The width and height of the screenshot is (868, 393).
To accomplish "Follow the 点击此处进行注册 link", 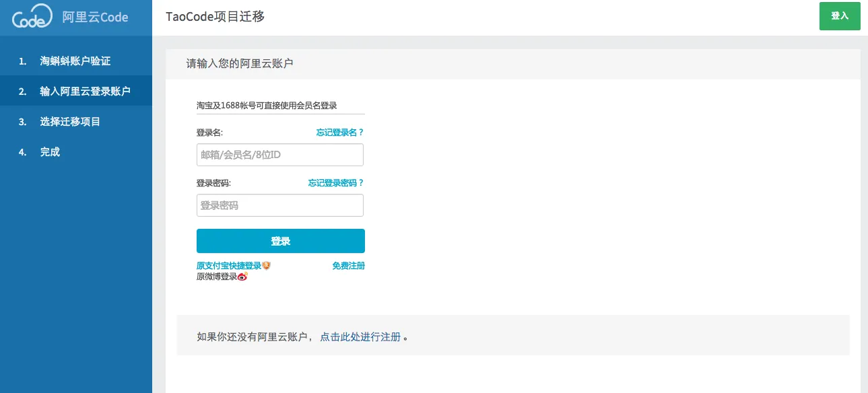I will pyautogui.click(x=360, y=337).
